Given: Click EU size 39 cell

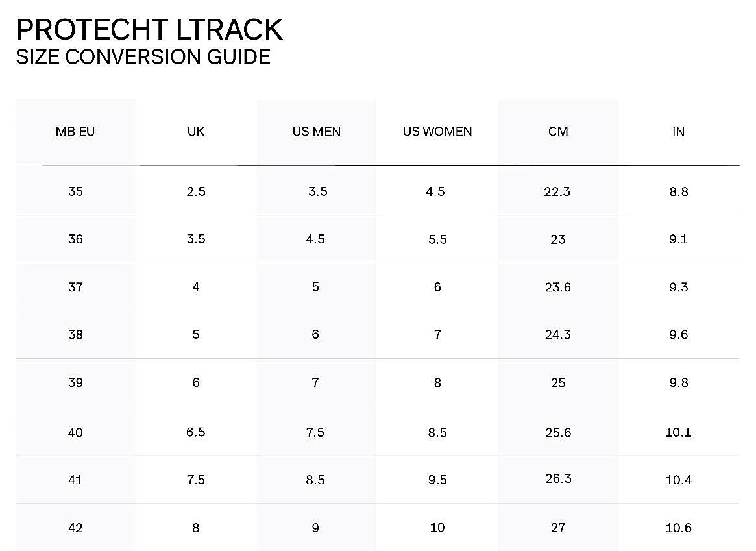Looking at the screenshot, I should coord(75,382).
